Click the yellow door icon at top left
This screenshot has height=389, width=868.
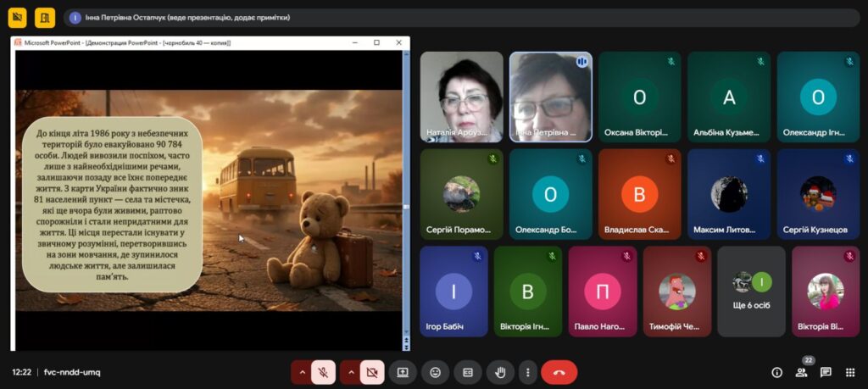tap(45, 17)
